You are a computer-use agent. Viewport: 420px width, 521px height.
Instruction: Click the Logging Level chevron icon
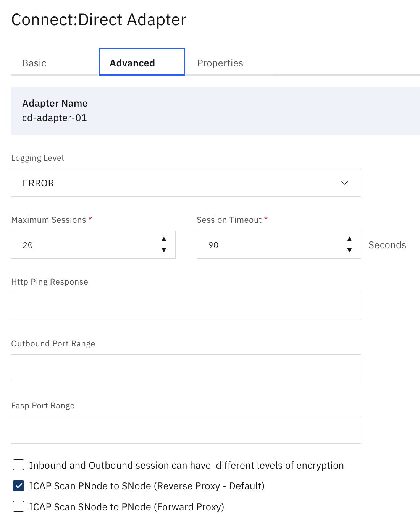click(x=344, y=183)
